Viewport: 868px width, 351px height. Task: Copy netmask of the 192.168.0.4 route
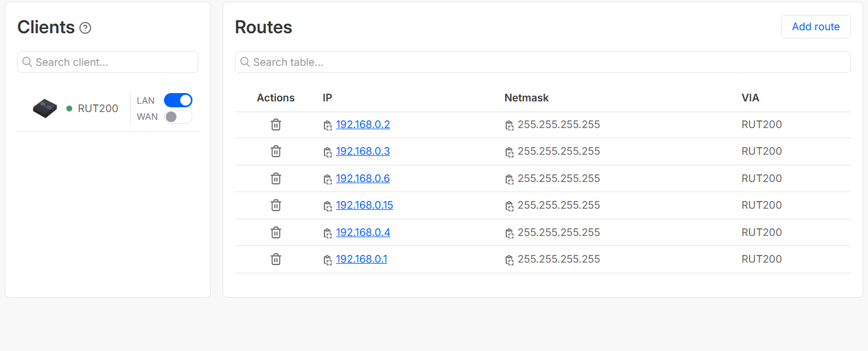(509, 233)
